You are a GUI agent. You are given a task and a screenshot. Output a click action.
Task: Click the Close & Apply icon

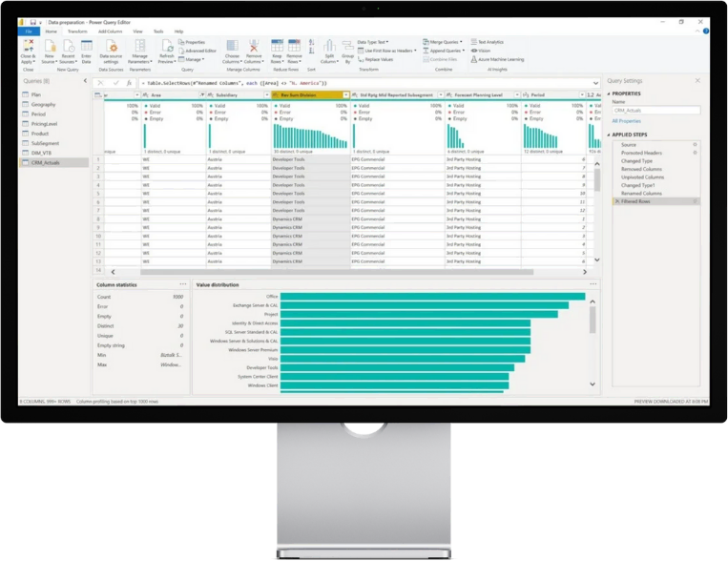pyautogui.click(x=29, y=46)
